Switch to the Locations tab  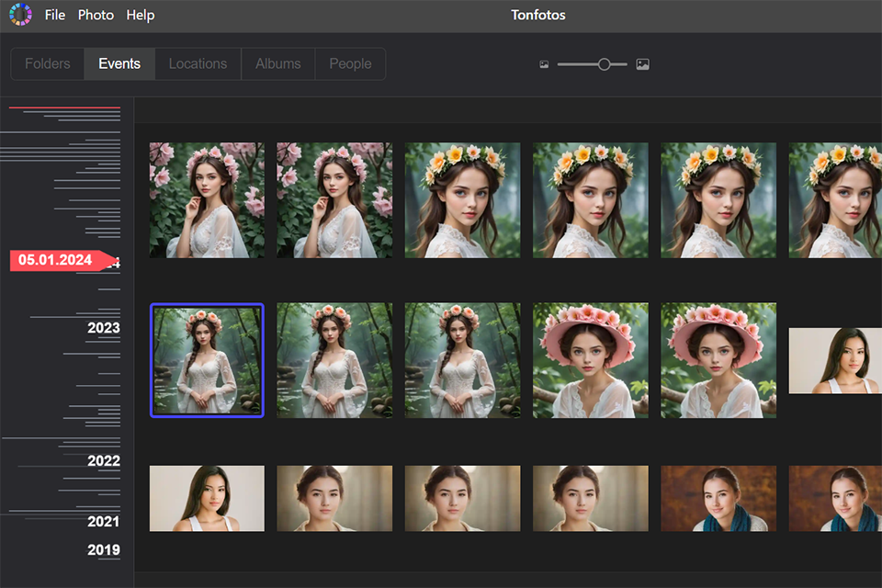click(x=197, y=63)
